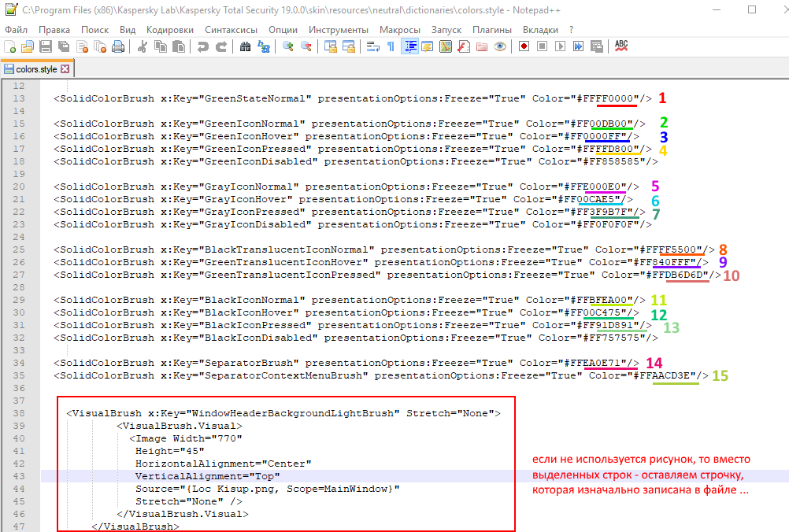Click the user-defined language icon

pyautogui.click(x=428, y=46)
